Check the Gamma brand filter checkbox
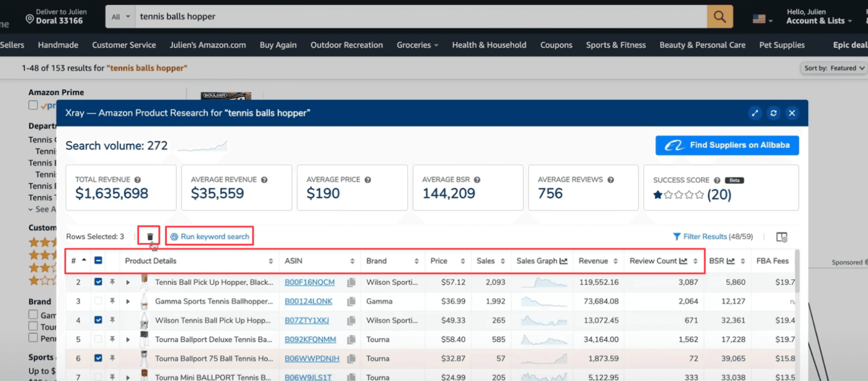 (x=33, y=315)
